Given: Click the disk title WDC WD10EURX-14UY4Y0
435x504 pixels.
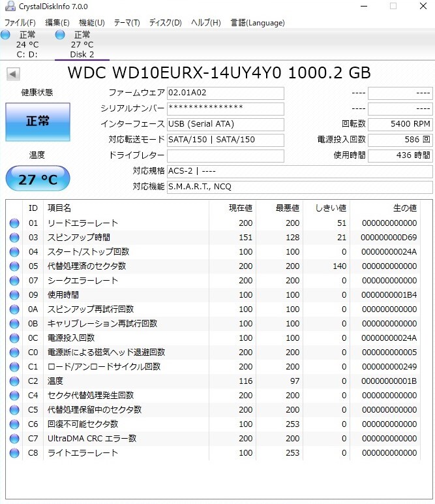Looking at the screenshot, I should [x=174, y=73].
